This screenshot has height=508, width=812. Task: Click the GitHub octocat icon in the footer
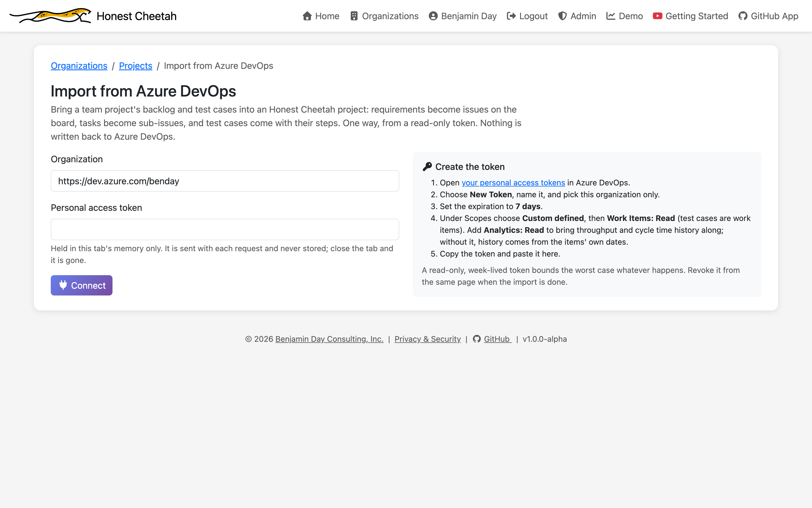tap(477, 339)
